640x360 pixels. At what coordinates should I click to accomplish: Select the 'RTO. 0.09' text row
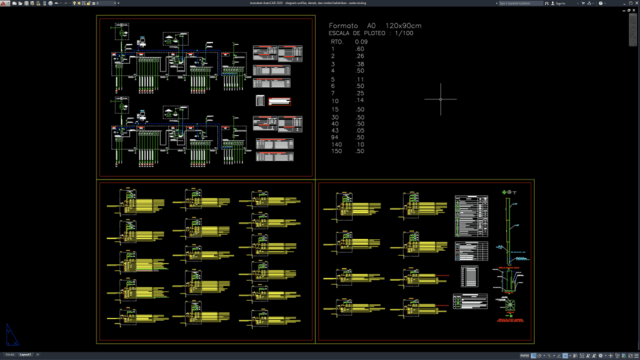click(349, 42)
